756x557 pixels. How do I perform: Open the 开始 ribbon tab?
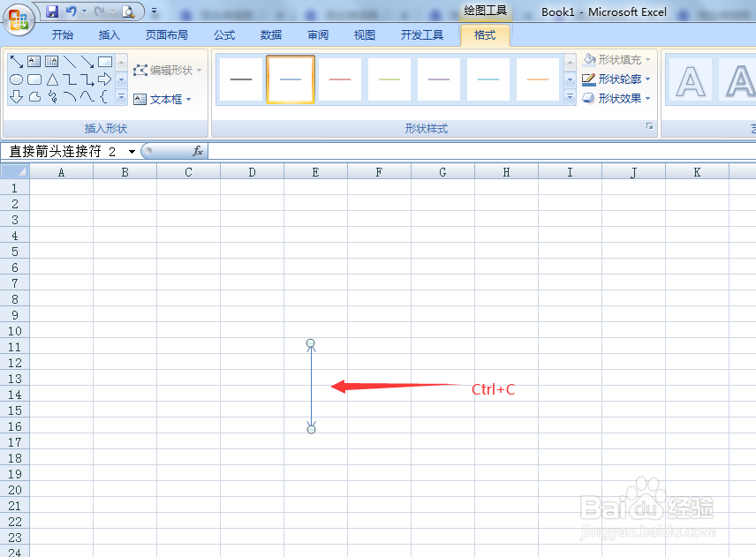coord(63,35)
